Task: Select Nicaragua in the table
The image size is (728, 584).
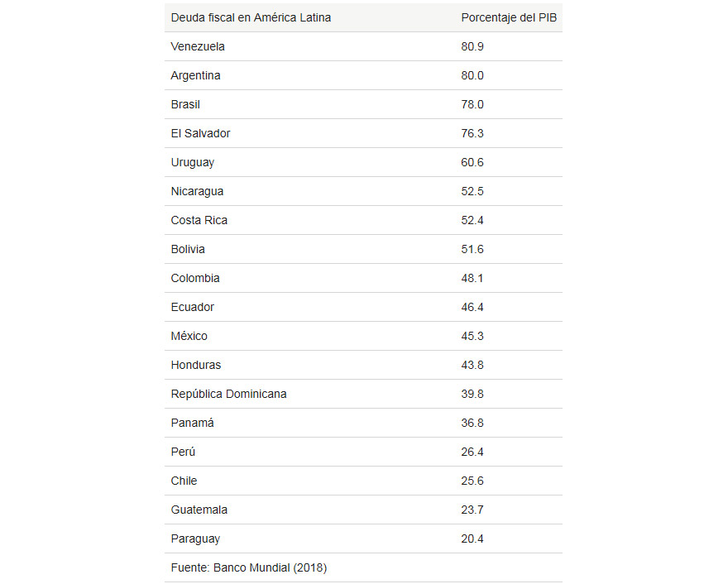Action: 197,191
